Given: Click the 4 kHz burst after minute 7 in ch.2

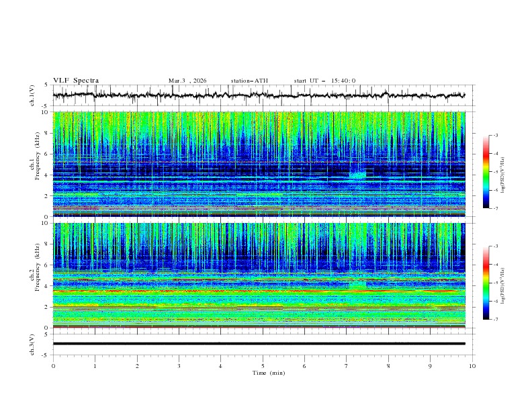Looking at the screenshot, I should (x=357, y=284).
